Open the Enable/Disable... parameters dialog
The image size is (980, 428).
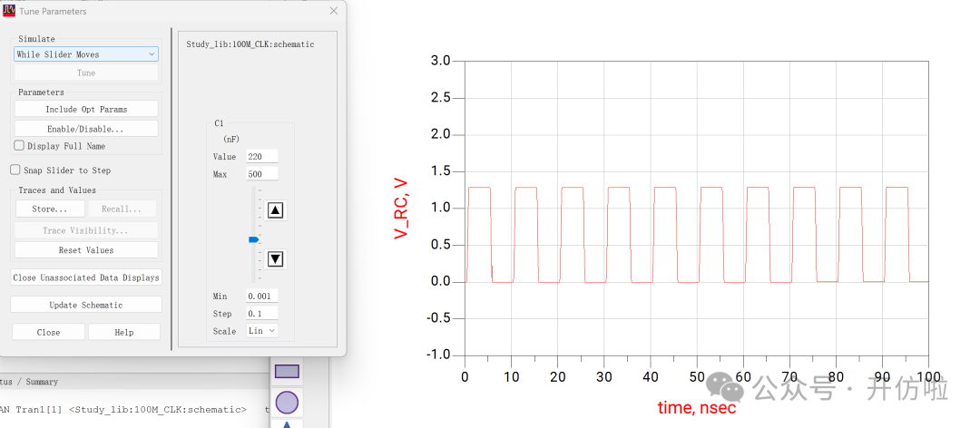(x=86, y=129)
